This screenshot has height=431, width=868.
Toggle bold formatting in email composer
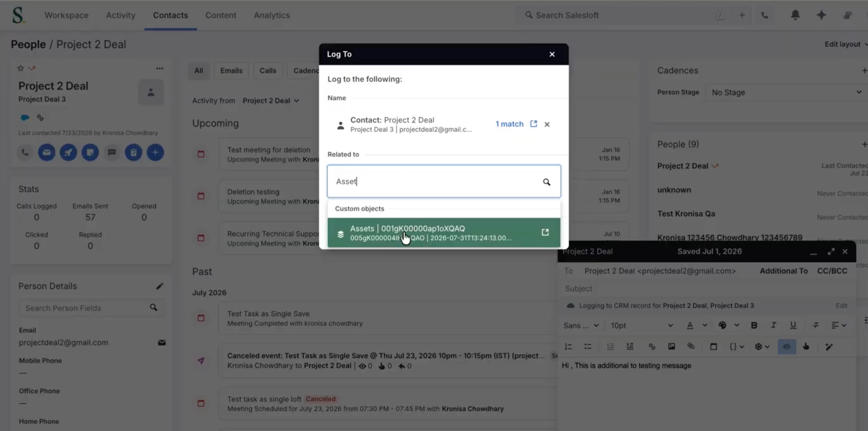click(754, 325)
